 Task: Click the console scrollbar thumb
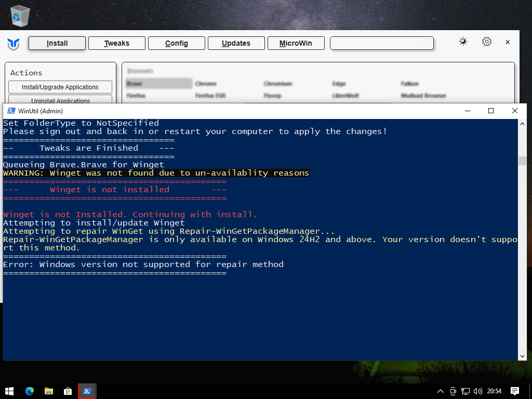click(x=522, y=161)
